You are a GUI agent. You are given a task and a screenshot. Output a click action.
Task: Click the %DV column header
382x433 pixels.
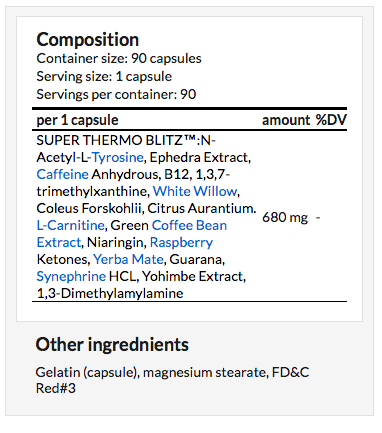331,120
